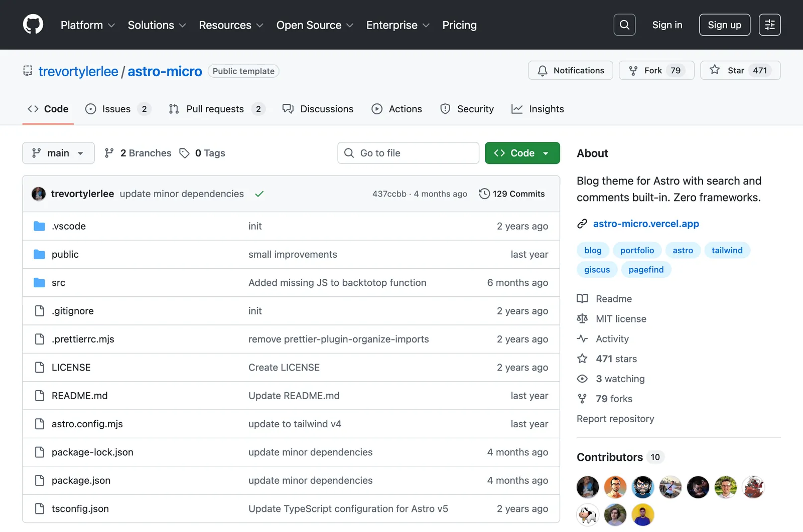Screen dimensions: 803x532
Task: Expand the Enterprise menu
Action: [398, 25]
